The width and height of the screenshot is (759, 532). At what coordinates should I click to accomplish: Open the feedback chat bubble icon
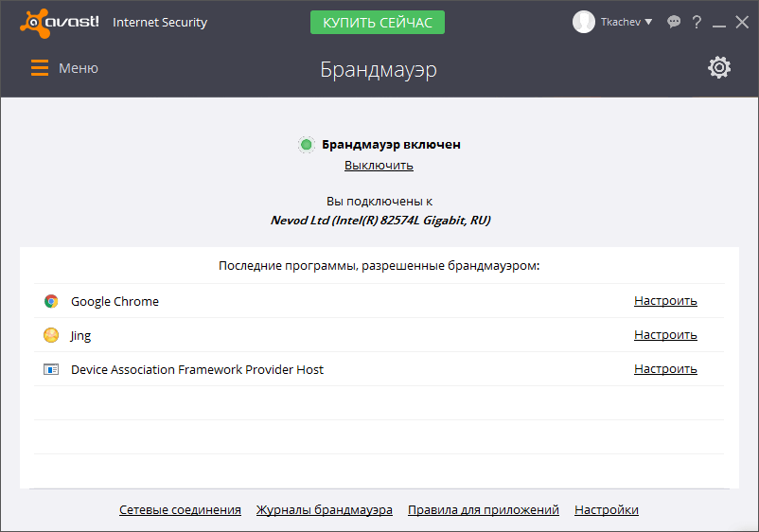(x=673, y=22)
